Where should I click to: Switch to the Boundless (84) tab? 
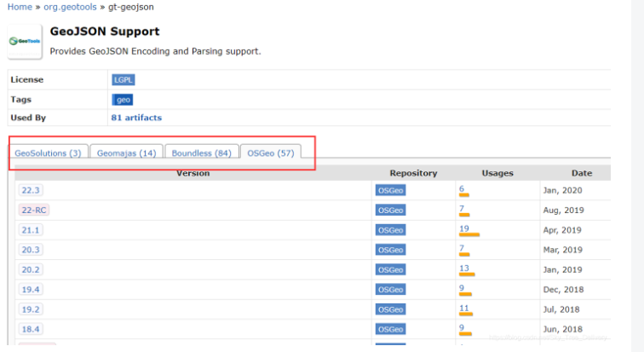click(x=202, y=153)
